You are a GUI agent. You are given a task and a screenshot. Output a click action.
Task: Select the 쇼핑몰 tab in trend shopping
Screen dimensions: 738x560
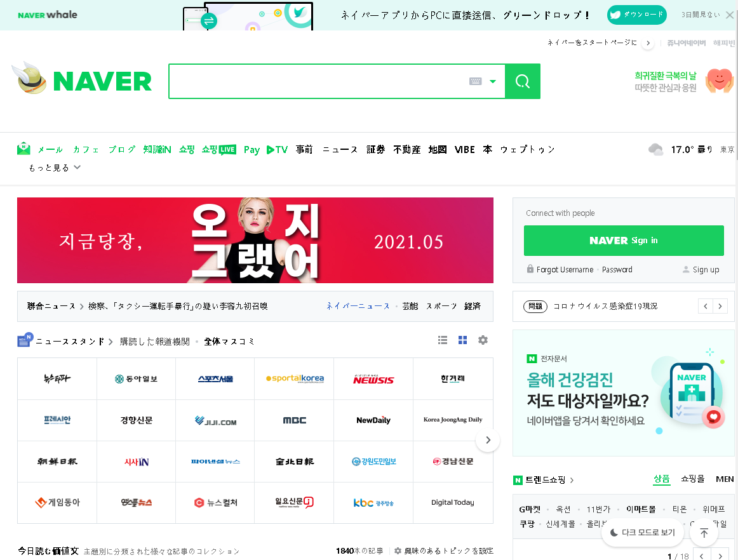(x=692, y=479)
